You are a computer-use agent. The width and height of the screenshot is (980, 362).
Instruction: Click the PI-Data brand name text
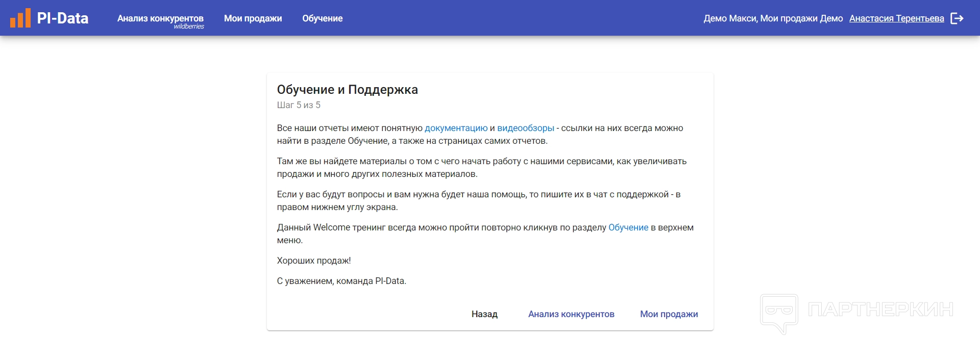point(63,18)
